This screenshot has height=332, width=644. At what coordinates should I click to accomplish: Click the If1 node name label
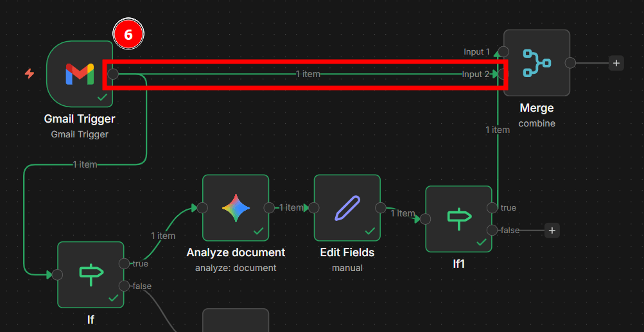pos(459,264)
